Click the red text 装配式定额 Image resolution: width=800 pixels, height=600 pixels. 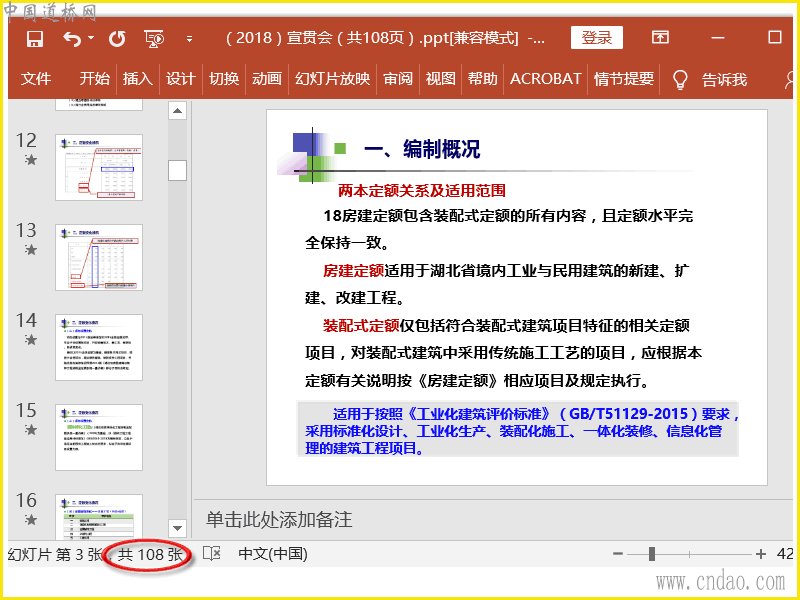tap(361, 325)
